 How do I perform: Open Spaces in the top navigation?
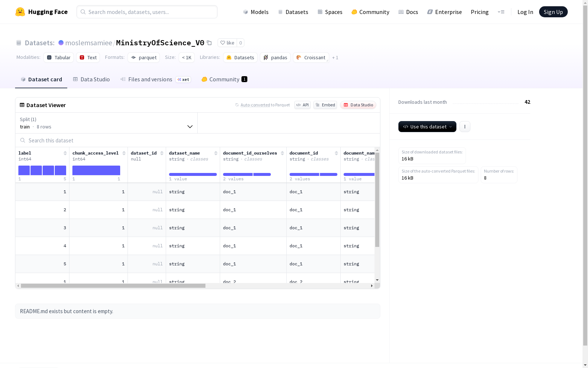pyautogui.click(x=330, y=12)
